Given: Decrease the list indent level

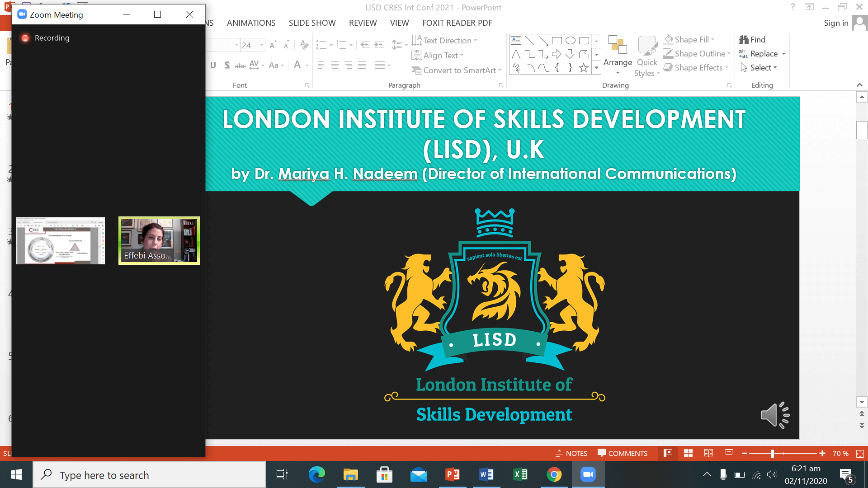Looking at the screenshot, I should pyautogui.click(x=365, y=45).
